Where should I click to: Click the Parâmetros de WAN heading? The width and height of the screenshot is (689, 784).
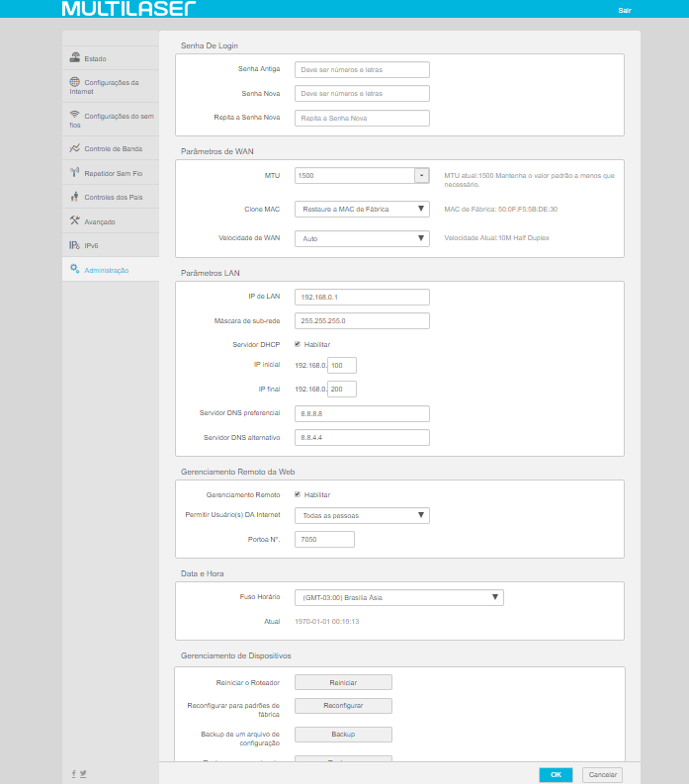(217, 151)
